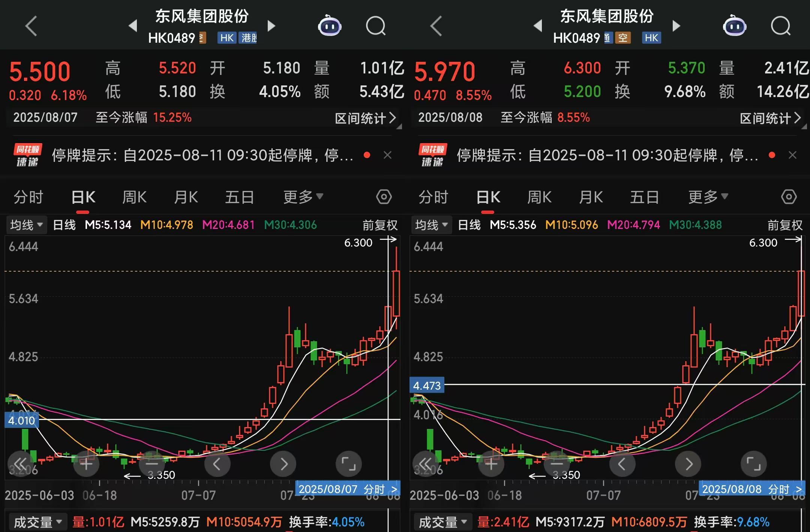Open search in the left panel

(376, 26)
